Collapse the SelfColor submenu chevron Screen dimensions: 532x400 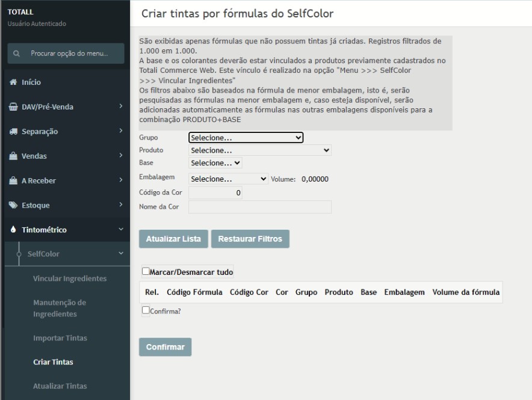[121, 254]
